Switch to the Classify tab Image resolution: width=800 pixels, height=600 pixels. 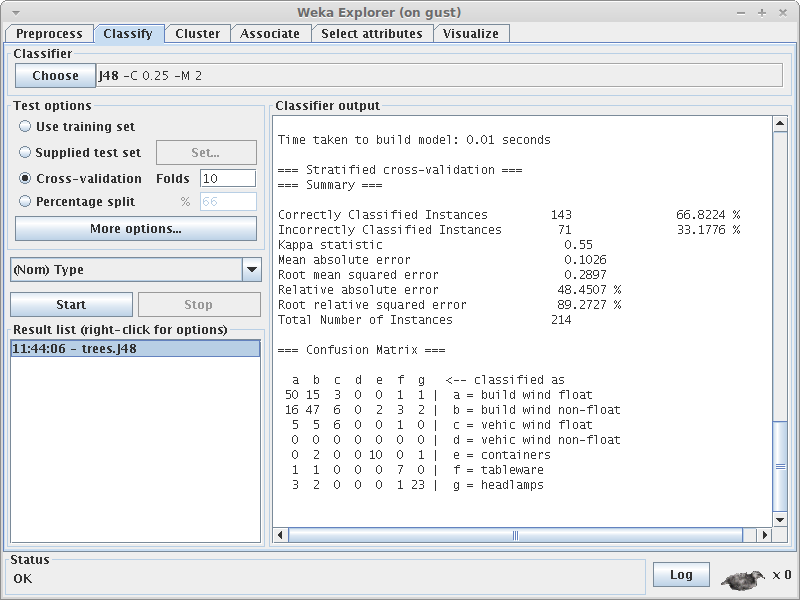(x=128, y=34)
